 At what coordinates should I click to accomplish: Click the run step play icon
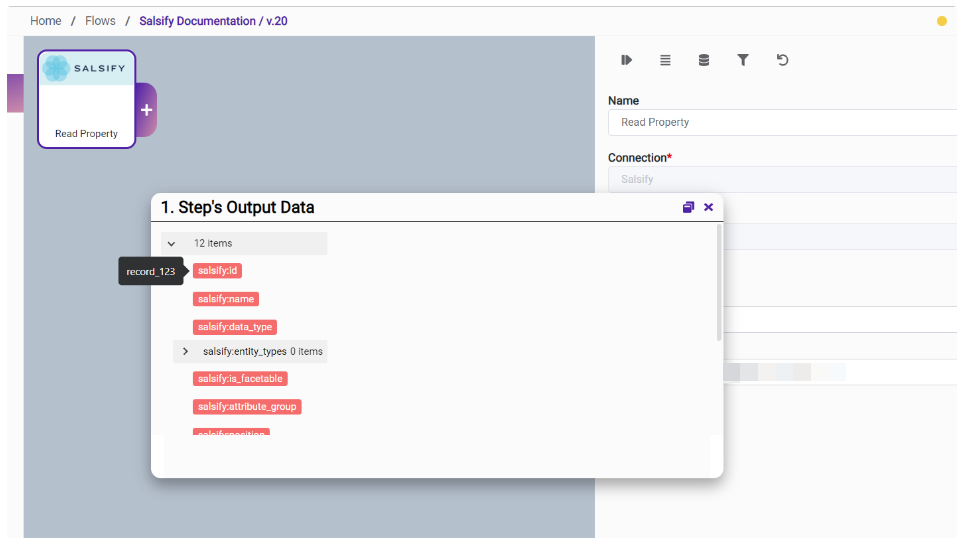click(x=626, y=60)
